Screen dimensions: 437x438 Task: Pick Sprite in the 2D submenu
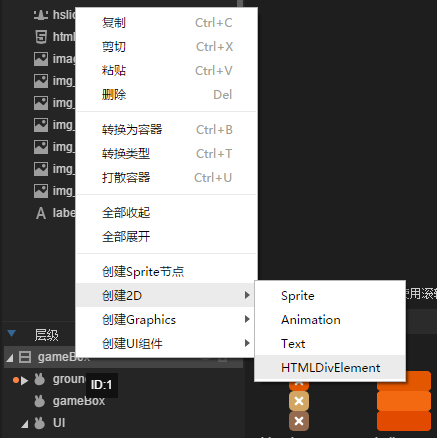click(330, 296)
